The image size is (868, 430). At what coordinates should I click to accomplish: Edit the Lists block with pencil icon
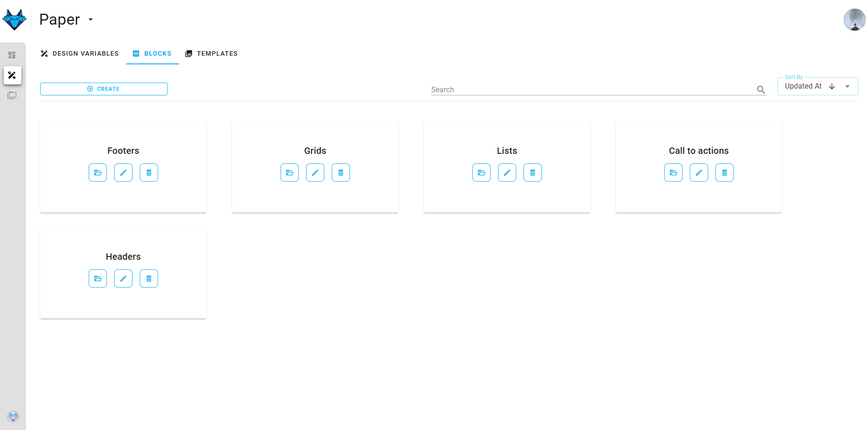[507, 173]
